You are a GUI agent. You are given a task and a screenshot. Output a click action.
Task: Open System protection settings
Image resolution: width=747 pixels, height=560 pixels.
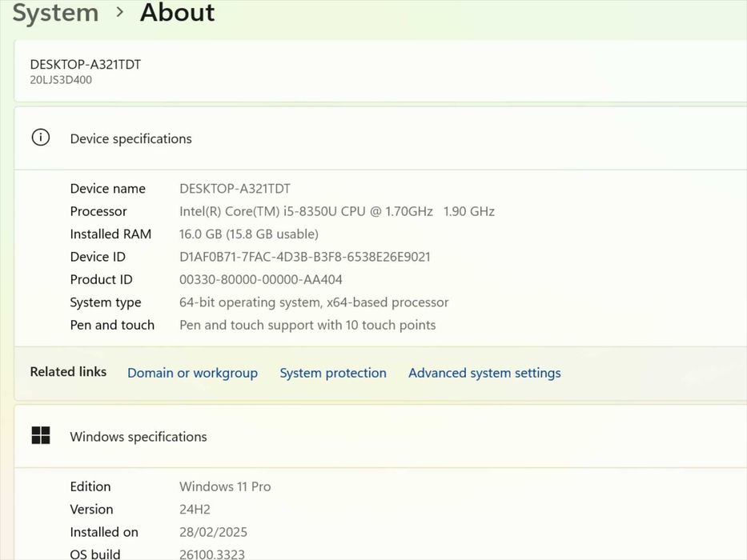pyautogui.click(x=333, y=373)
